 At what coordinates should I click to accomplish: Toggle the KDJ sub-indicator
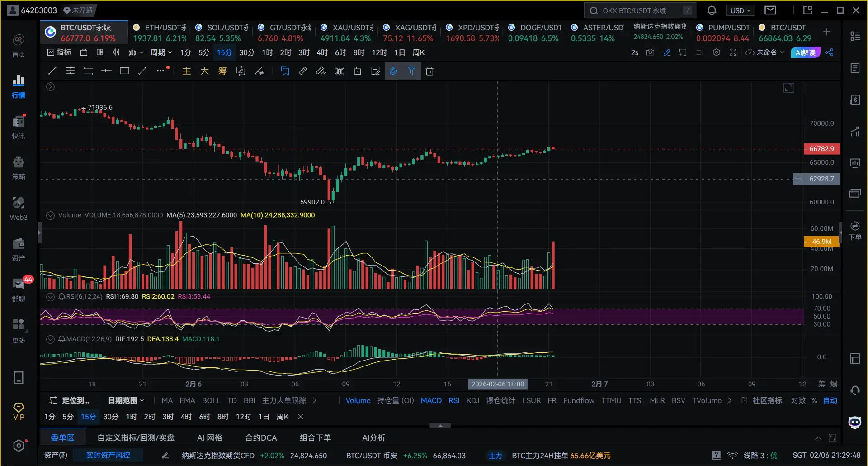tap(472, 400)
